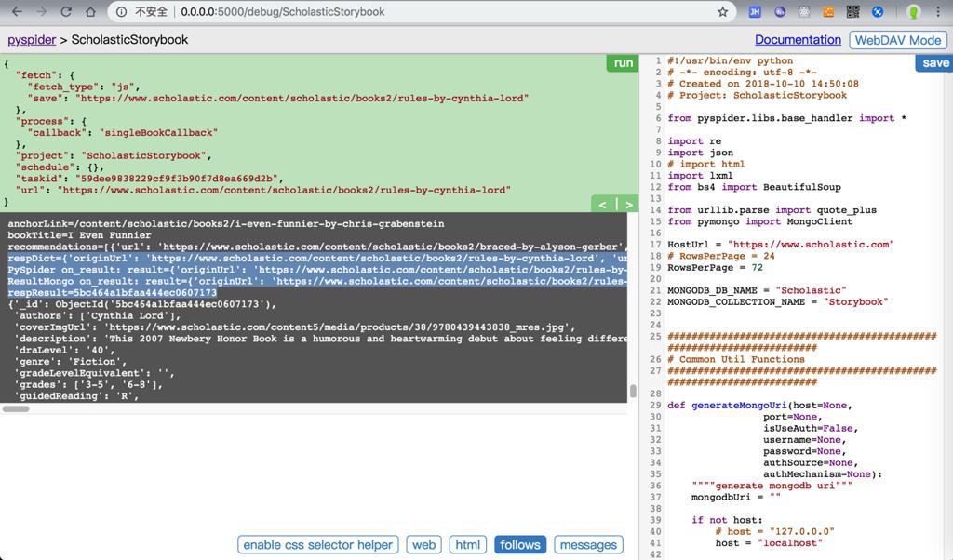Click the output panel horizontal scrollbar thumb

16,408
